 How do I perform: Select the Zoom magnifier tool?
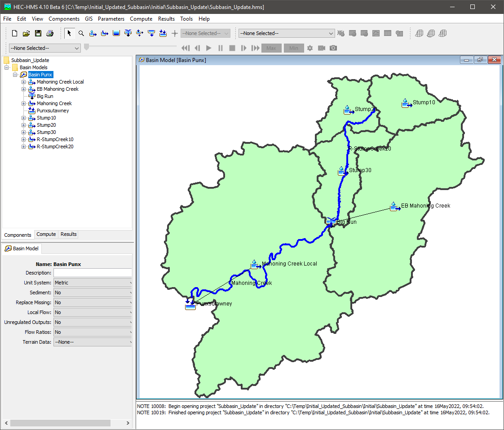(x=81, y=33)
